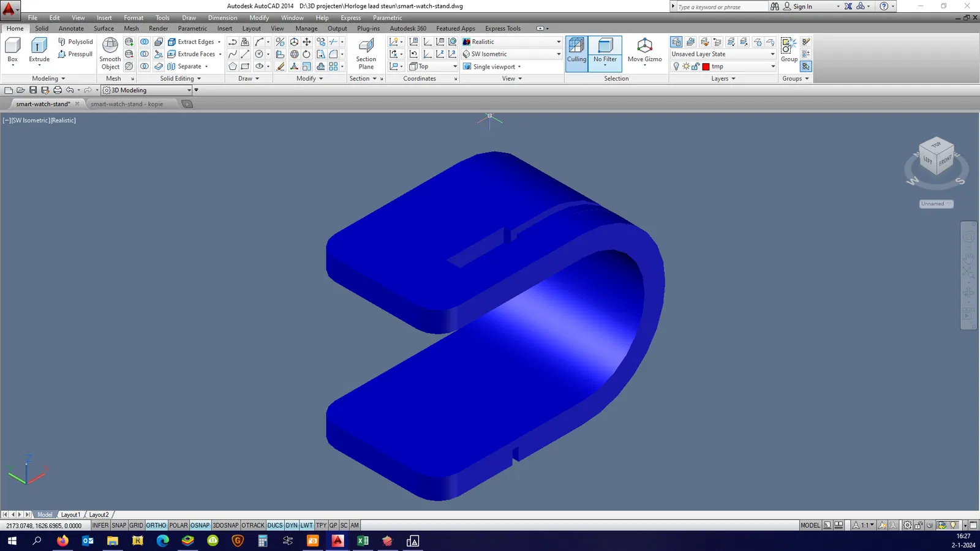Toggle OSNAP object snap

tap(200, 525)
